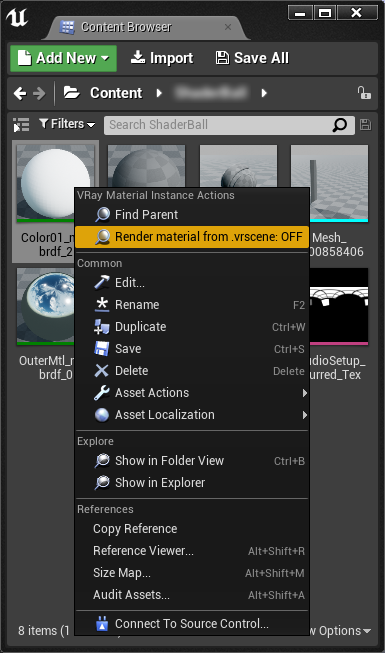Expand the Asset Actions submenu
Image resolution: width=385 pixels, height=653 pixels.
click(192, 393)
